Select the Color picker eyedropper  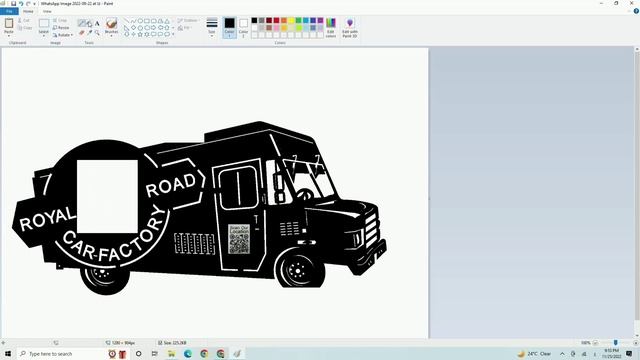click(89, 33)
